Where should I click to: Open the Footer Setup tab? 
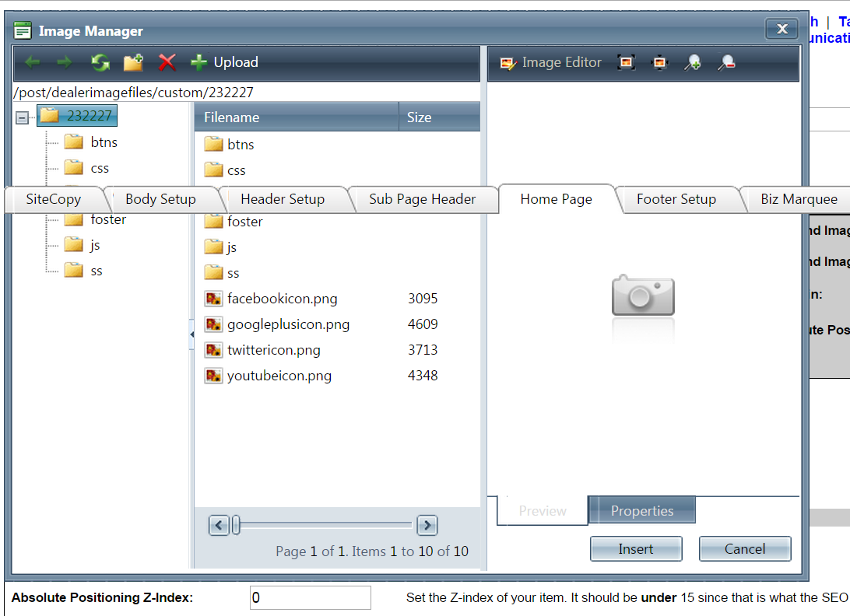tap(676, 199)
